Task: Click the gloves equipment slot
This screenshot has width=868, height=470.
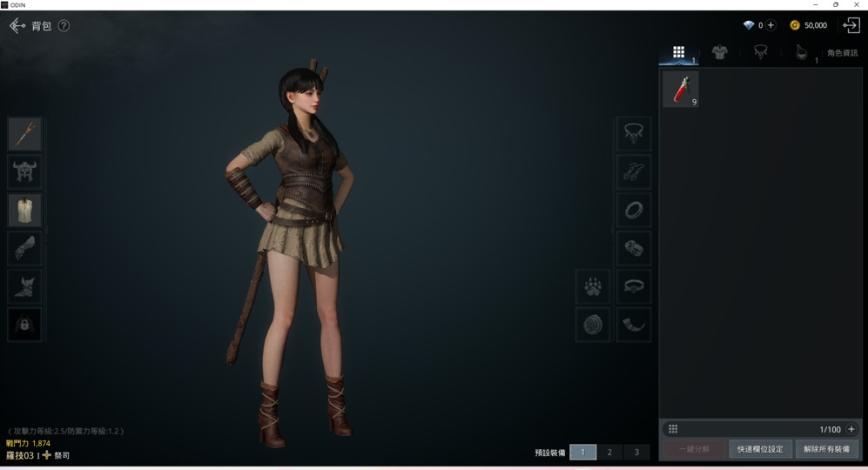Action: point(24,249)
